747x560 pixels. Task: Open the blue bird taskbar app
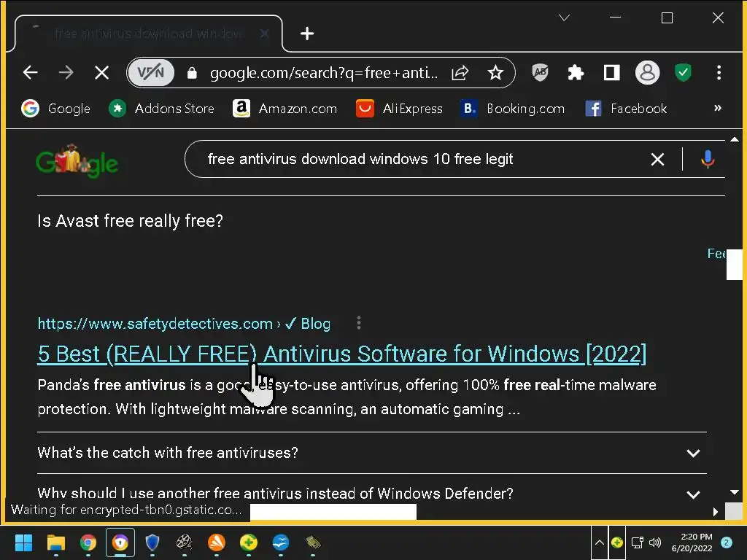(281, 542)
